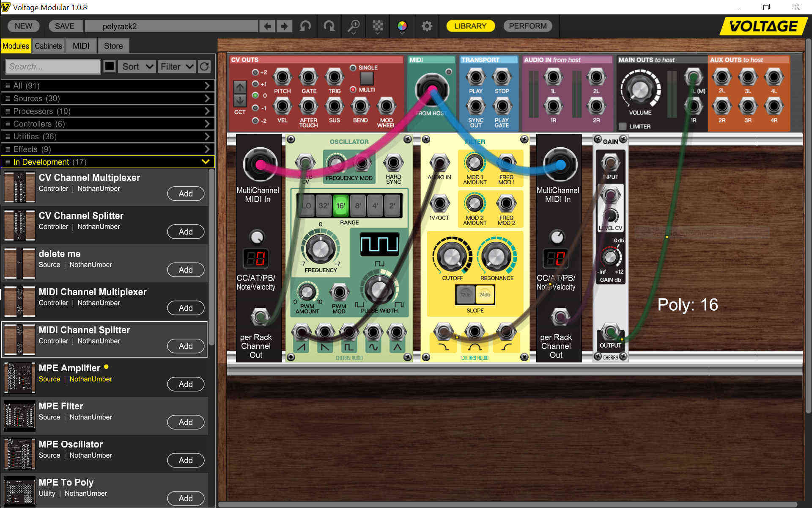Click the oscillator HARD SYNC jack
The height and width of the screenshot is (508, 812).
393,163
